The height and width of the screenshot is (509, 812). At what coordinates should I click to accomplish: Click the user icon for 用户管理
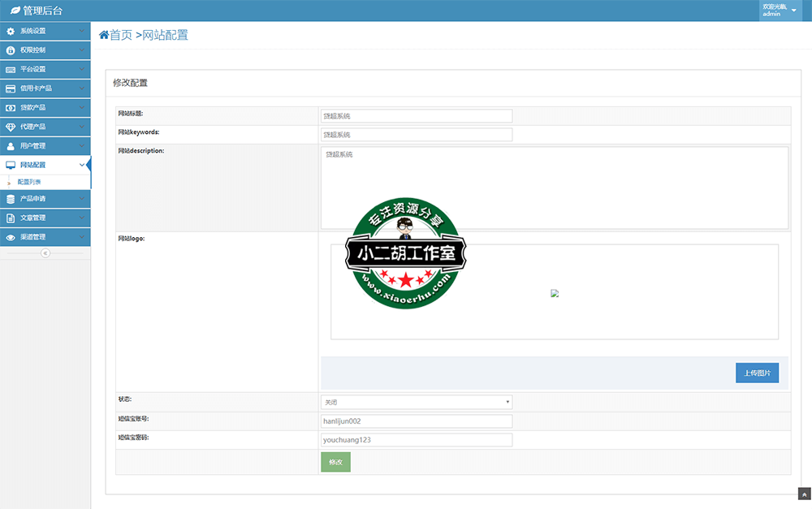point(11,146)
